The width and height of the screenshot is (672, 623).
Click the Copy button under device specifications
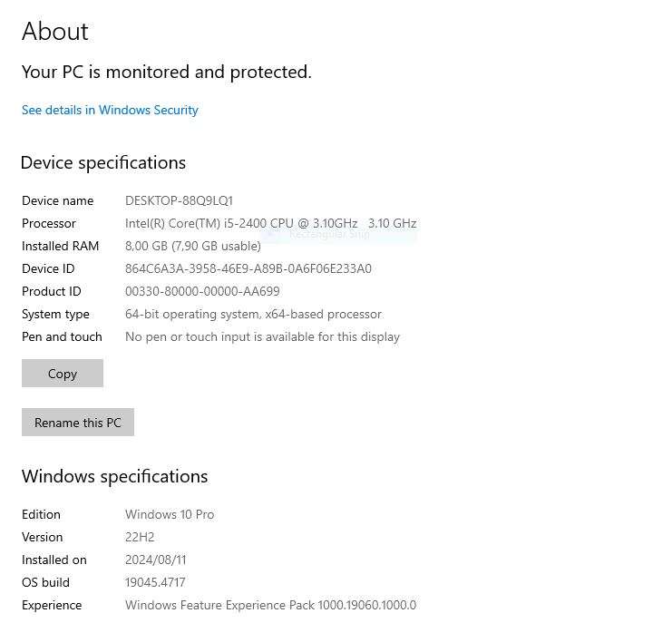pos(63,374)
